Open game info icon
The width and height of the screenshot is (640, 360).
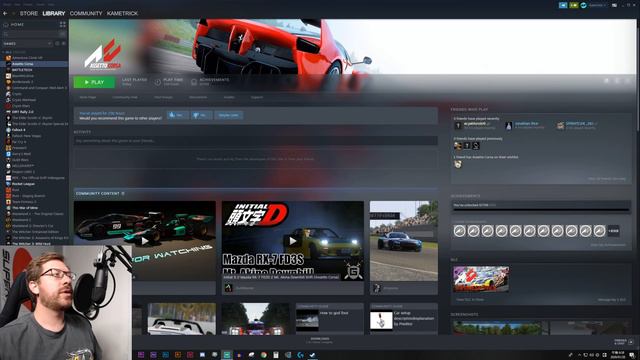click(x=617, y=81)
